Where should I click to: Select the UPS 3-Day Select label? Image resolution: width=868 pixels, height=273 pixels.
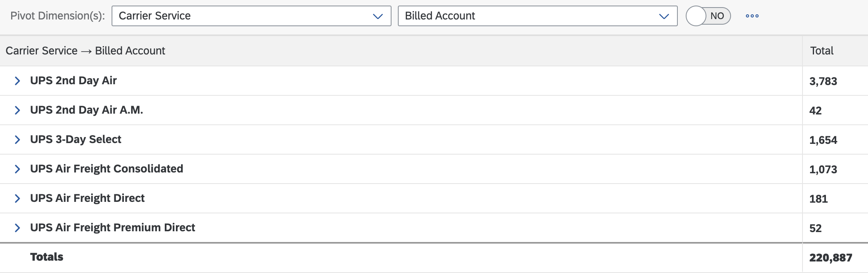tap(76, 139)
